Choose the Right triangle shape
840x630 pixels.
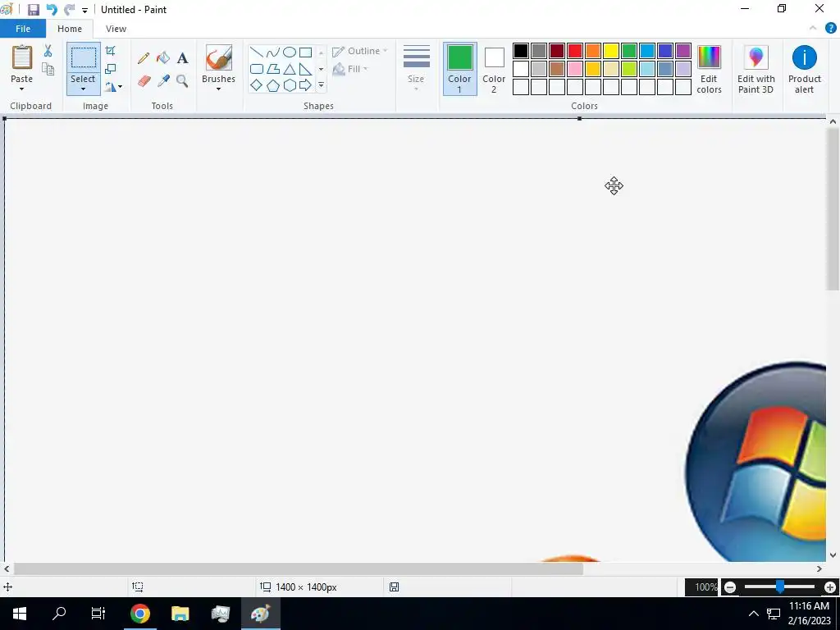[305, 69]
